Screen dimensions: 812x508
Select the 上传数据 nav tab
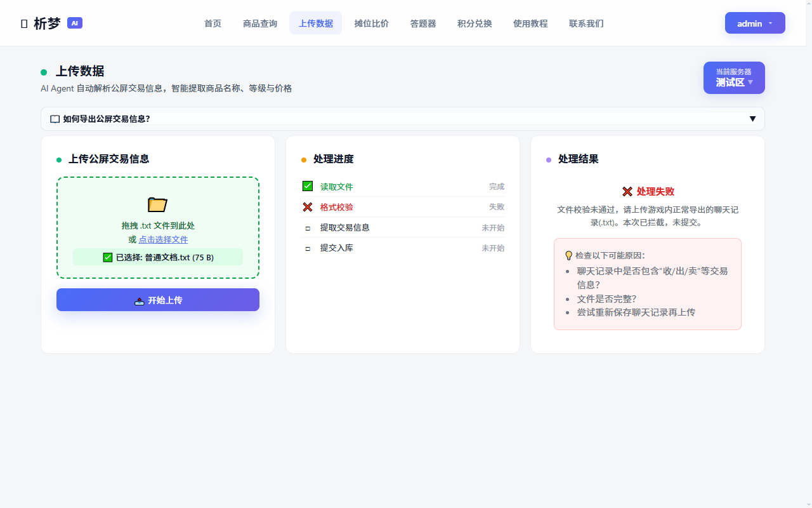(x=316, y=23)
